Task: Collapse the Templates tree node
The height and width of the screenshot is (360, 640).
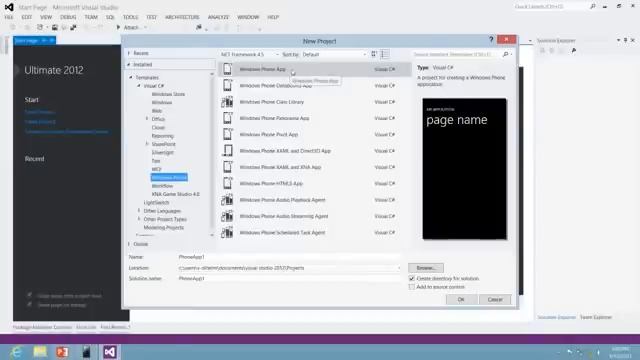Action: pyautogui.click(x=131, y=78)
